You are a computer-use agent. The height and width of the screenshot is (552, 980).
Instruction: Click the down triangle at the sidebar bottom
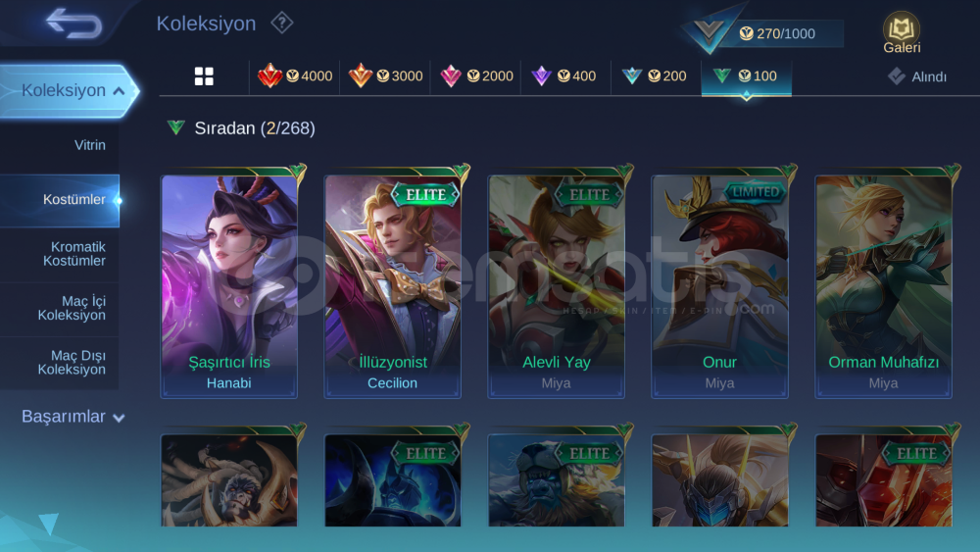pyautogui.click(x=48, y=524)
